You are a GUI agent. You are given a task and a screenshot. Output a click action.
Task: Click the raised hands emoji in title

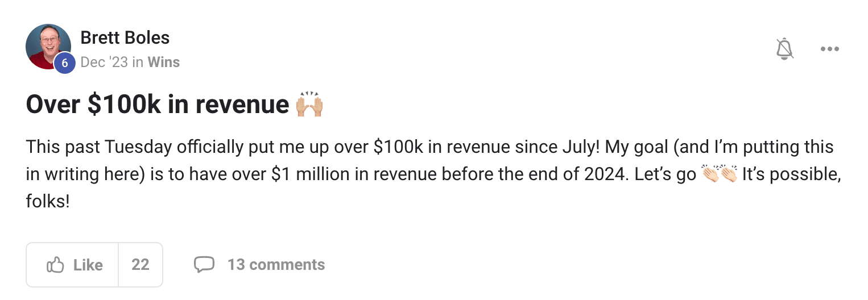(309, 105)
